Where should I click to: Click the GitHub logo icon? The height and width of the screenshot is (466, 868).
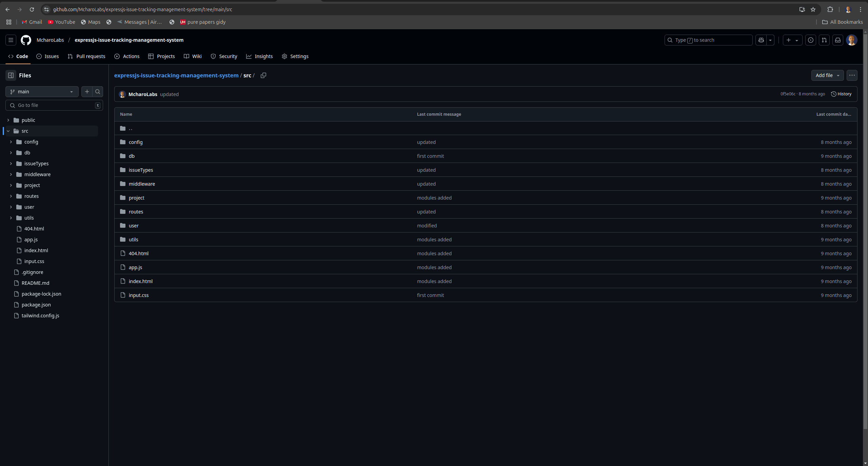[x=26, y=40]
